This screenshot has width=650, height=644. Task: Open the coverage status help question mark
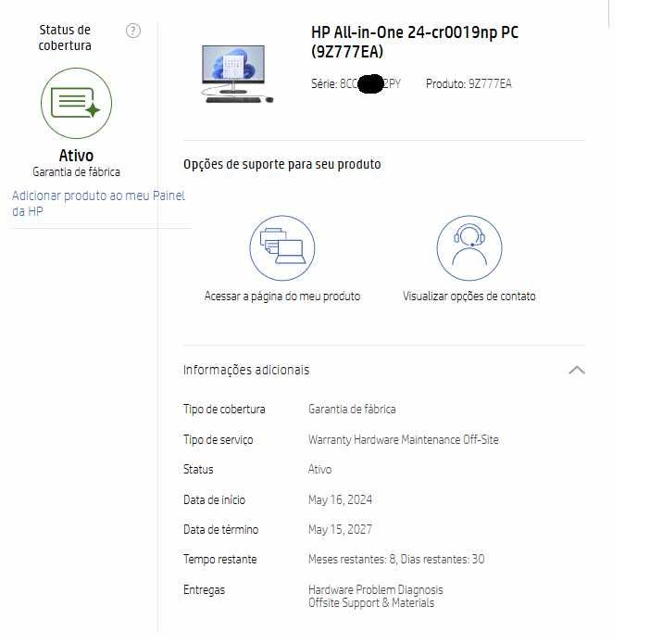coord(133,31)
